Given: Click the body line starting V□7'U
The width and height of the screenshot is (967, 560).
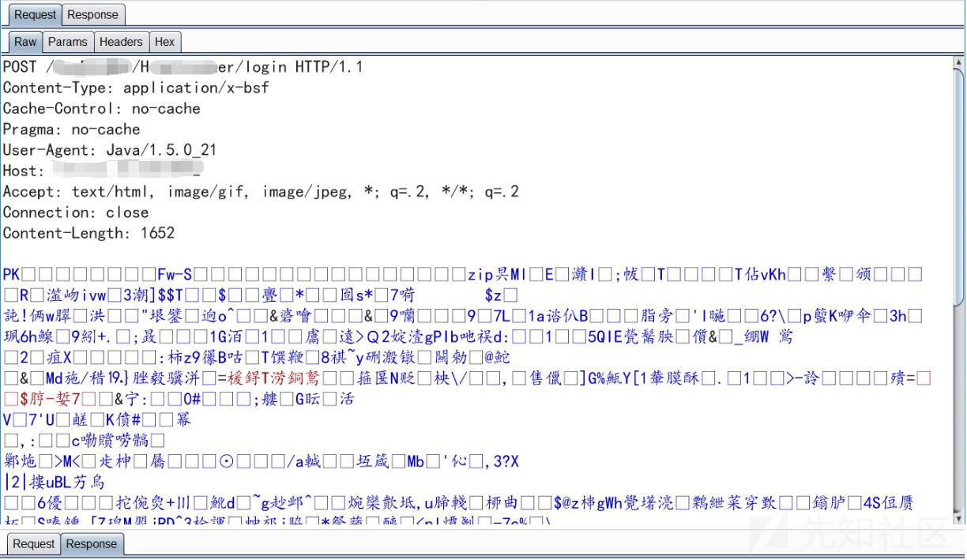Looking at the screenshot, I should (97, 419).
